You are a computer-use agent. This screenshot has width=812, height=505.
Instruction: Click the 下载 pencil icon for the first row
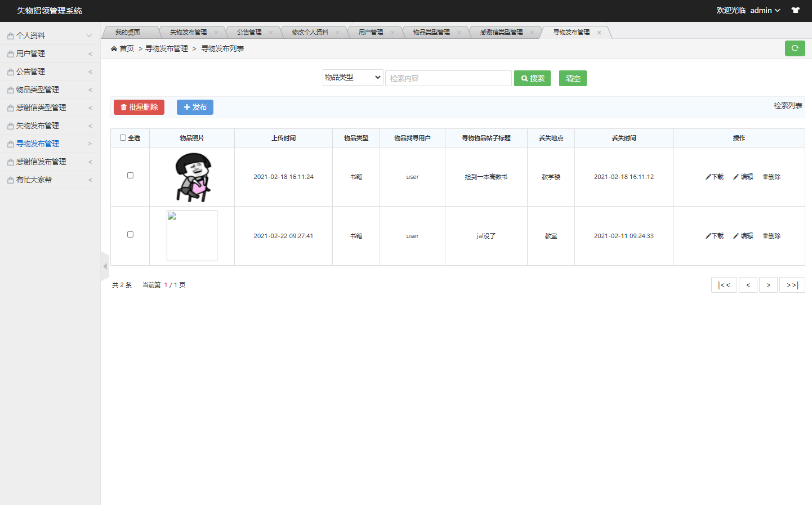[708, 176]
